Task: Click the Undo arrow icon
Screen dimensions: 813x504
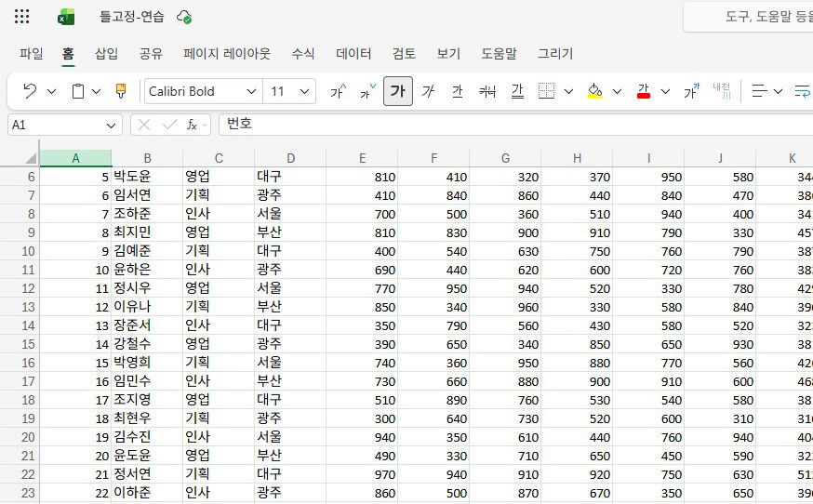Action: [x=30, y=91]
